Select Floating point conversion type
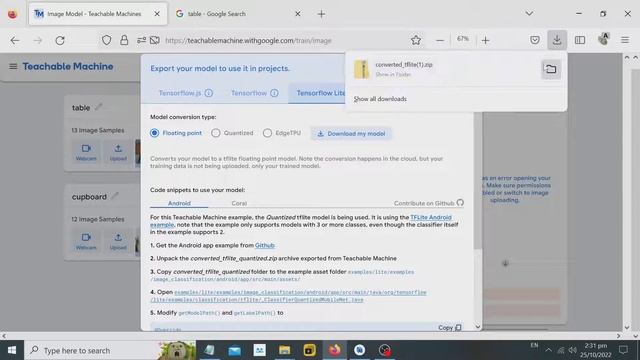The width and height of the screenshot is (640, 360). pos(154,133)
